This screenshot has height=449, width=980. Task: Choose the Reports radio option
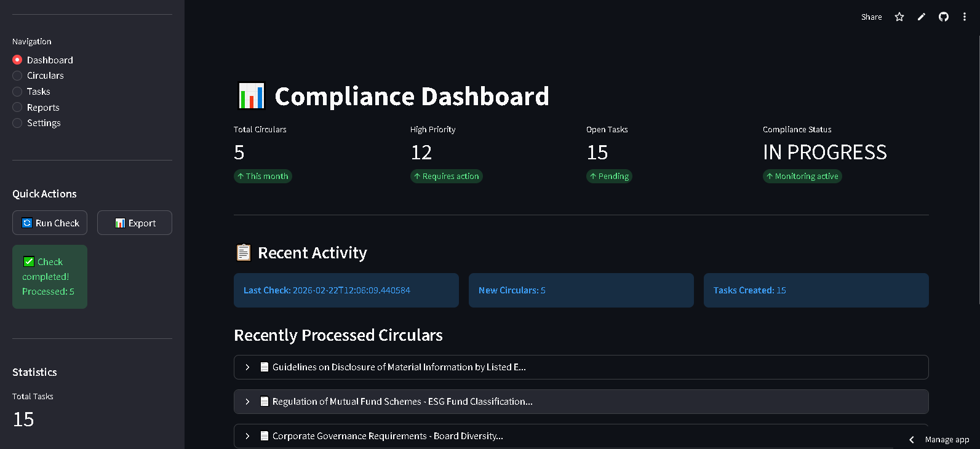click(x=18, y=108)
